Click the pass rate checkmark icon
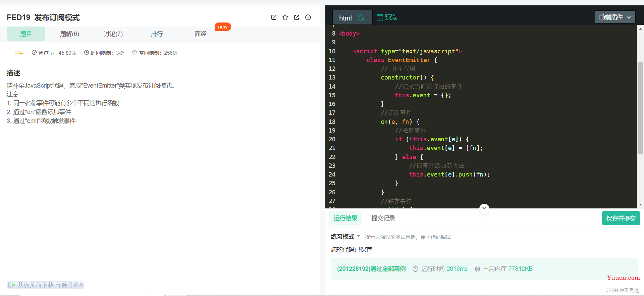 tap(34, 52)
